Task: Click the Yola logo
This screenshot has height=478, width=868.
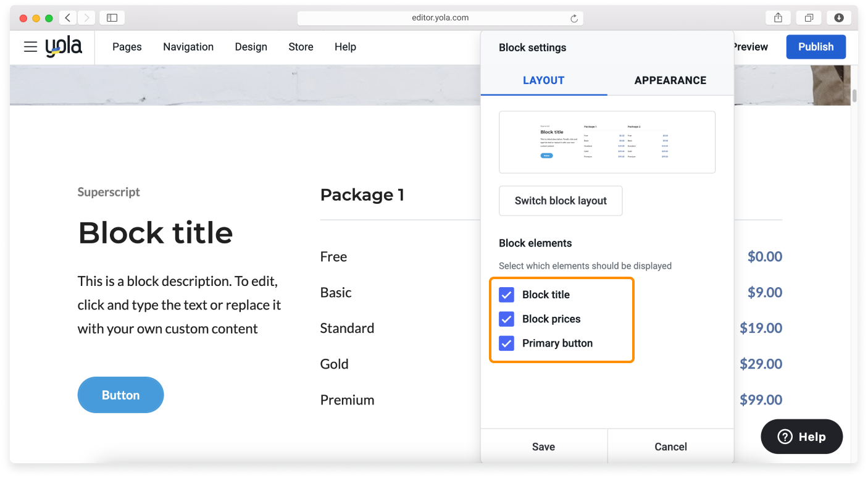Action: [64, 47]
